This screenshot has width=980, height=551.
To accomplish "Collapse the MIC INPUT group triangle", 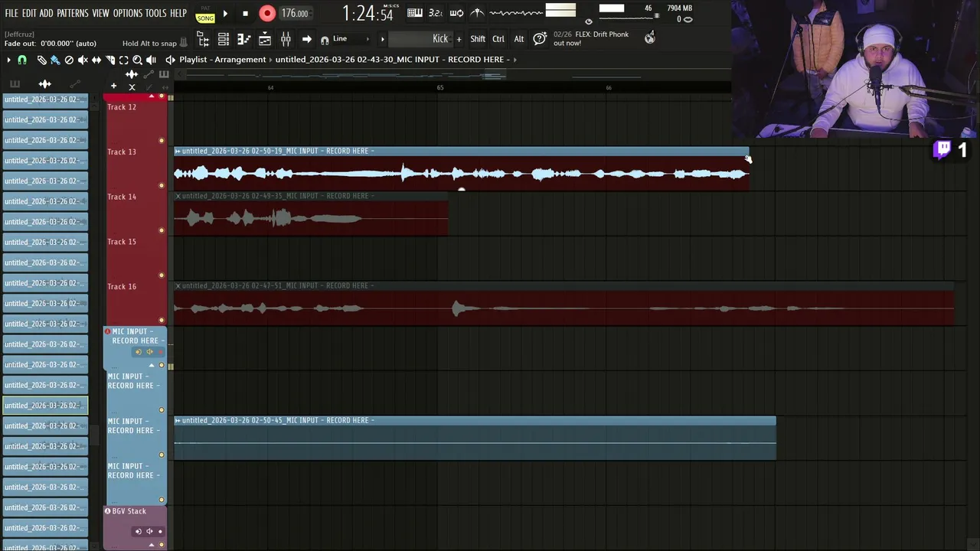I will pyautogui.click(x=152, y=365).
